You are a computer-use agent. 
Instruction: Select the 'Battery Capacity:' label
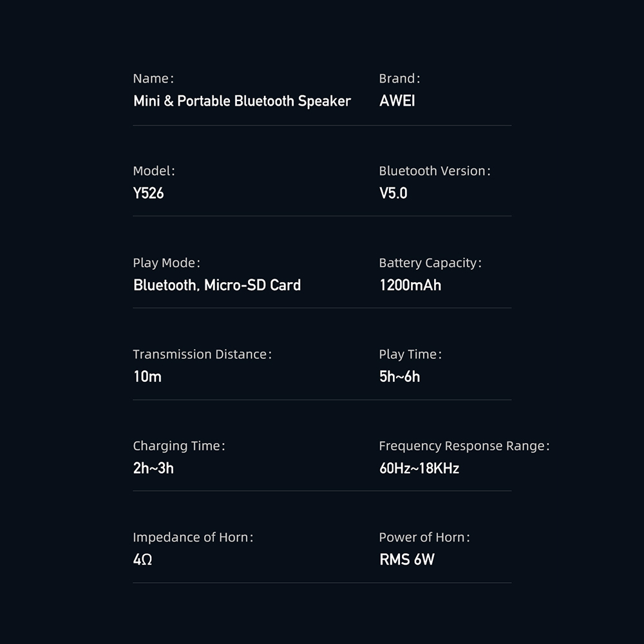point(430,263)
